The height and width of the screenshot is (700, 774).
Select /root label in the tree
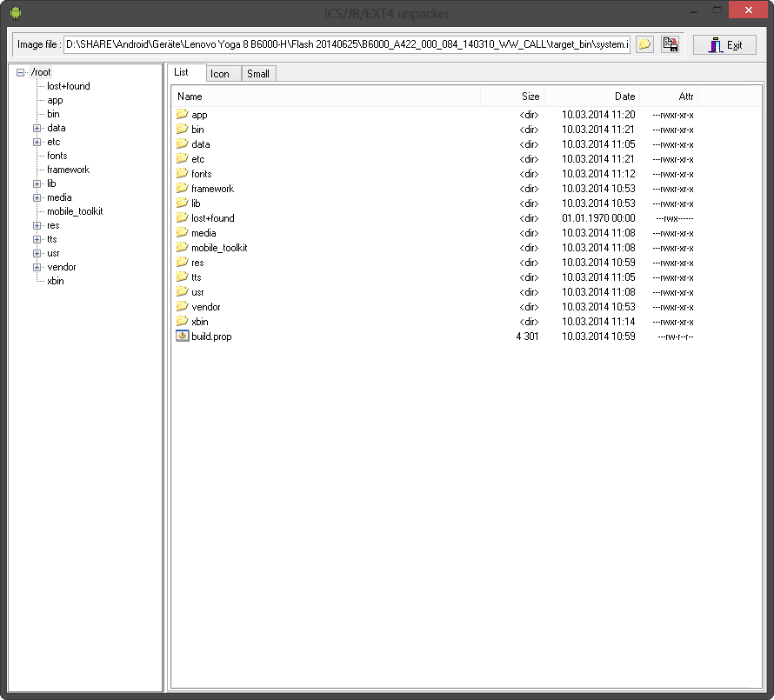41,72
